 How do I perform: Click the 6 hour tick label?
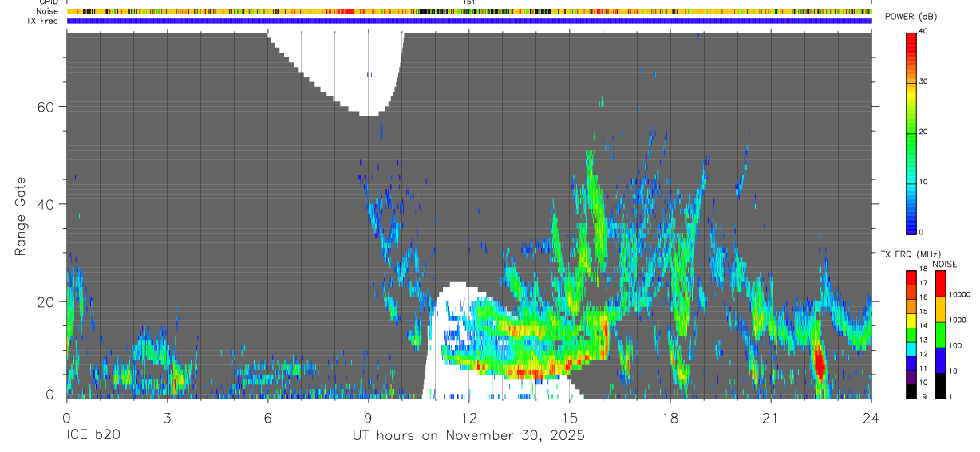point(267,418)
